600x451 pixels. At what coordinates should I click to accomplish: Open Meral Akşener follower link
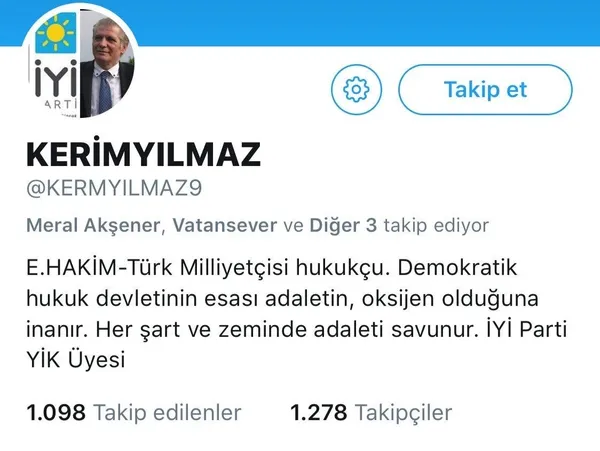point(93,225)
